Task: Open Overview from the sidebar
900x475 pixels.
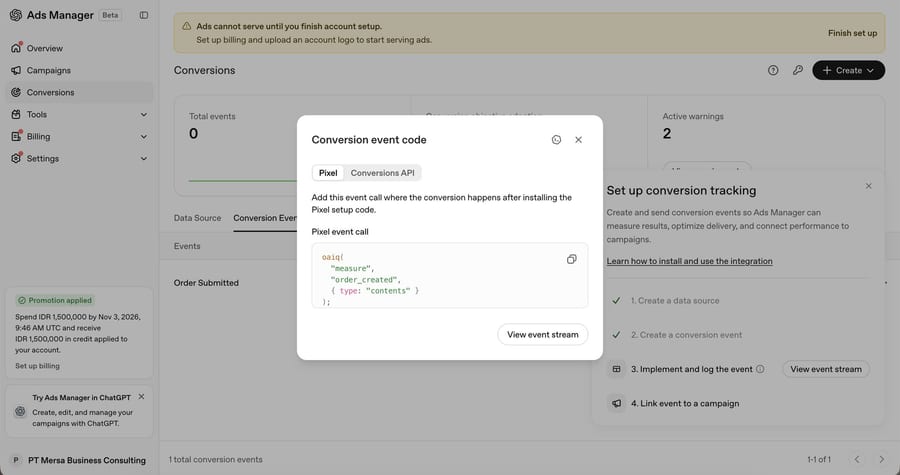Action: pyautogui.click(x=45, y=48)
